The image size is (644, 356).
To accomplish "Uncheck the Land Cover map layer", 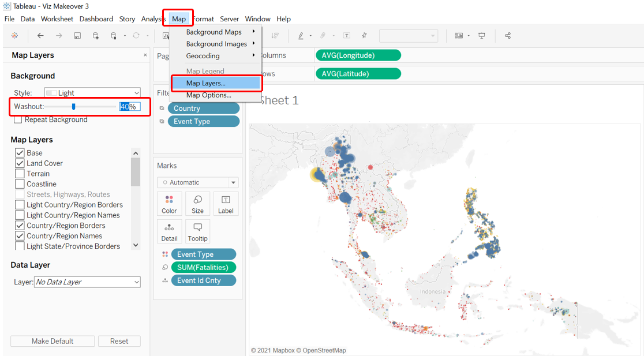I will click(20, 163).
